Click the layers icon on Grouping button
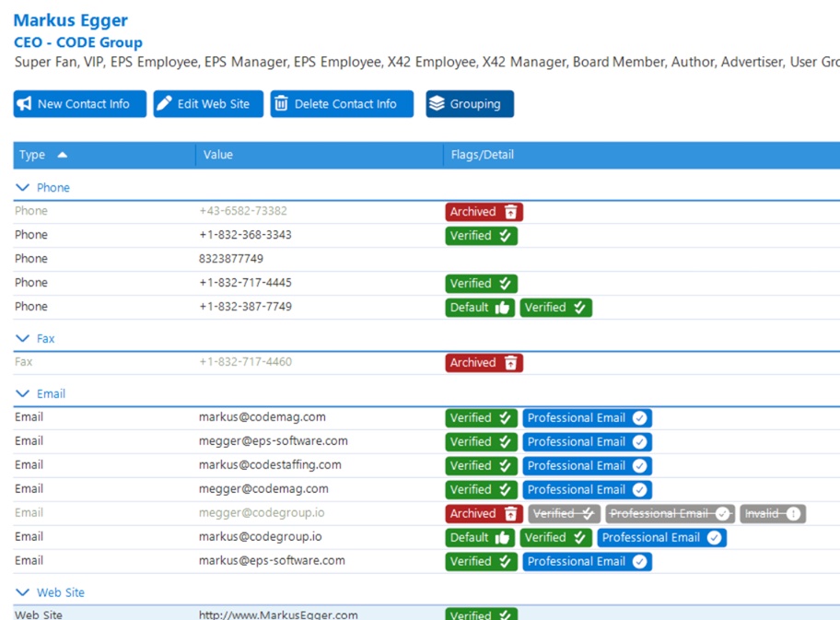 click(437, 103)
